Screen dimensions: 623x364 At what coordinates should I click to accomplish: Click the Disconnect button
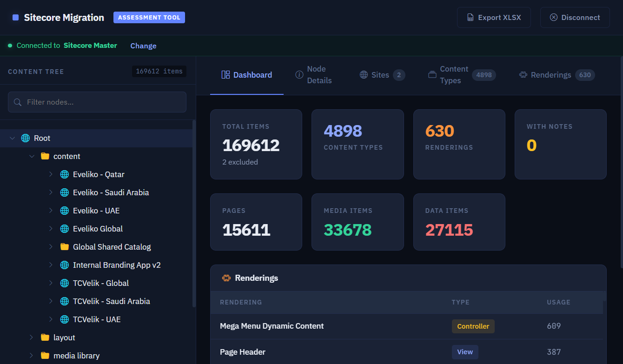tap(575, 18)
